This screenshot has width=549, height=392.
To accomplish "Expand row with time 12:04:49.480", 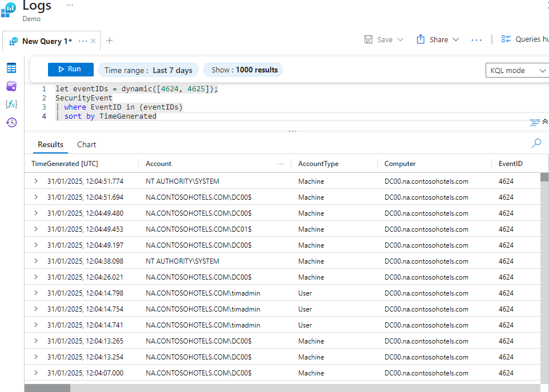I will coord(36,213).
